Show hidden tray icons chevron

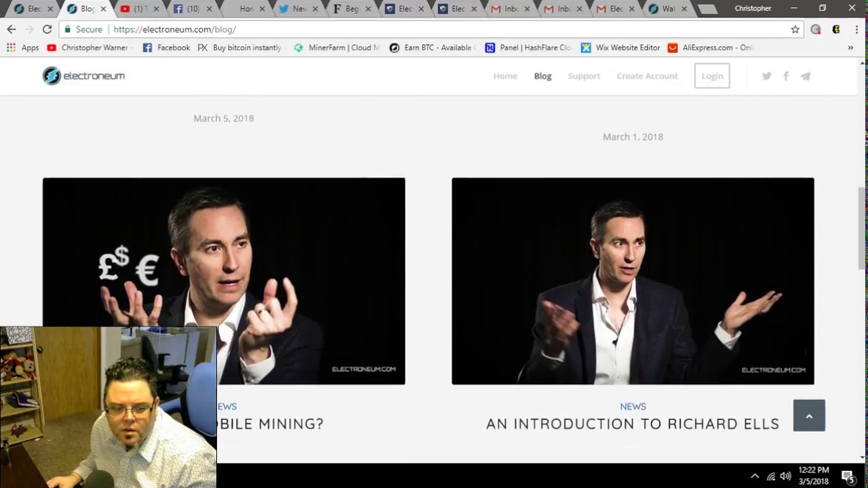click(755, 476)
